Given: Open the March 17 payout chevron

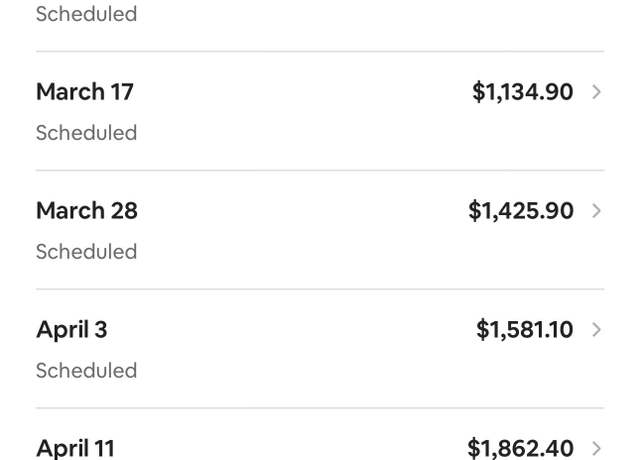Looking at the screenshot, I should [x=596, y=92].
